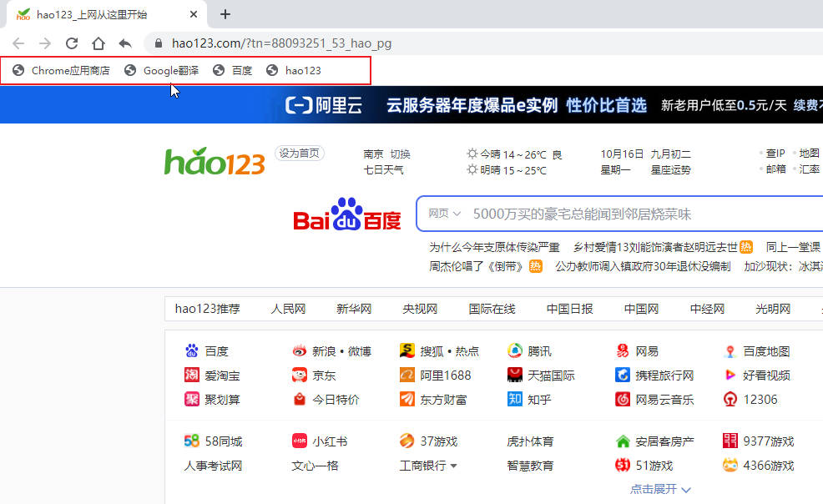Select 央视网 tab
The width and height of the screenshot is (823, 504).
tap(420, 309)
